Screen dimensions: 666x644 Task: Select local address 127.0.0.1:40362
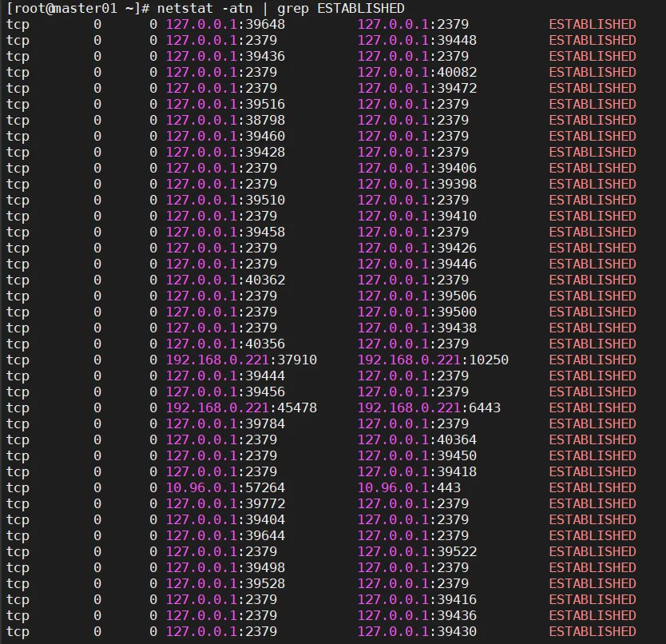[225, 280]
